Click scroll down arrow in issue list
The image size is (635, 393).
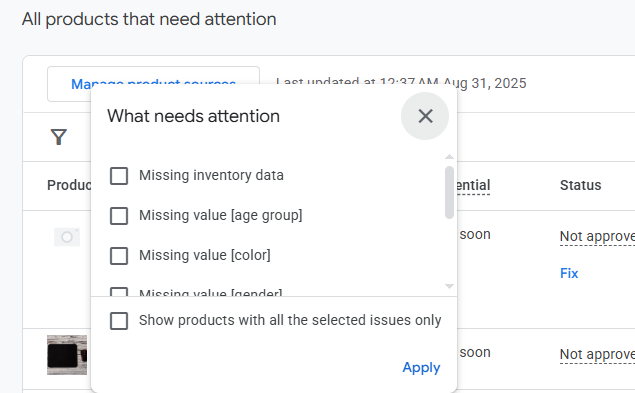pyautogui.click(x=449, y=286)
